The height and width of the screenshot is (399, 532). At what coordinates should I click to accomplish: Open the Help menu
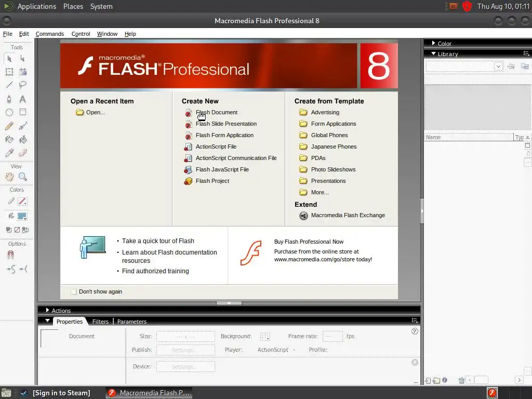(130, 34)
